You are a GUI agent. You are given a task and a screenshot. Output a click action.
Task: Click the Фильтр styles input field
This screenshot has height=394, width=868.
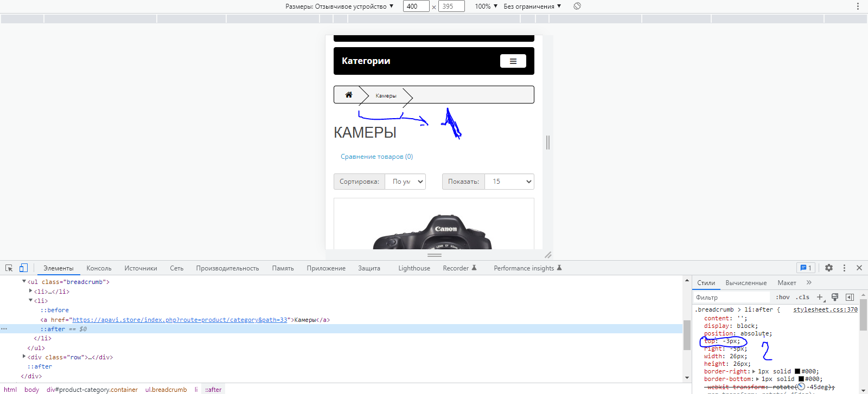pos(731,297)
